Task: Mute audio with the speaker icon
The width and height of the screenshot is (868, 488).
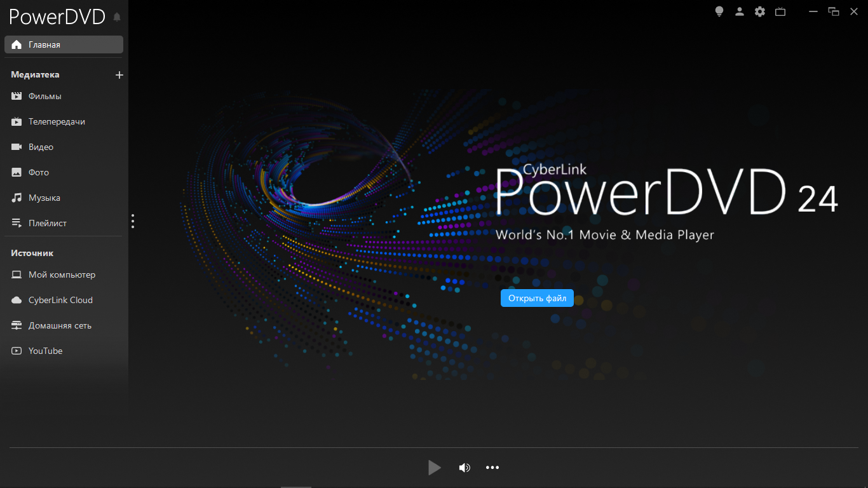Action: pos(465,468)
